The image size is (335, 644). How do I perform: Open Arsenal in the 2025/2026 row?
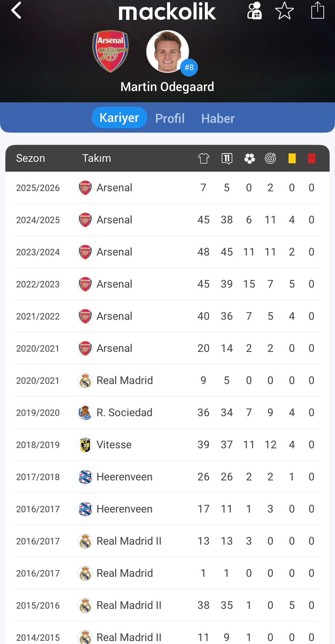pos(114,188)
